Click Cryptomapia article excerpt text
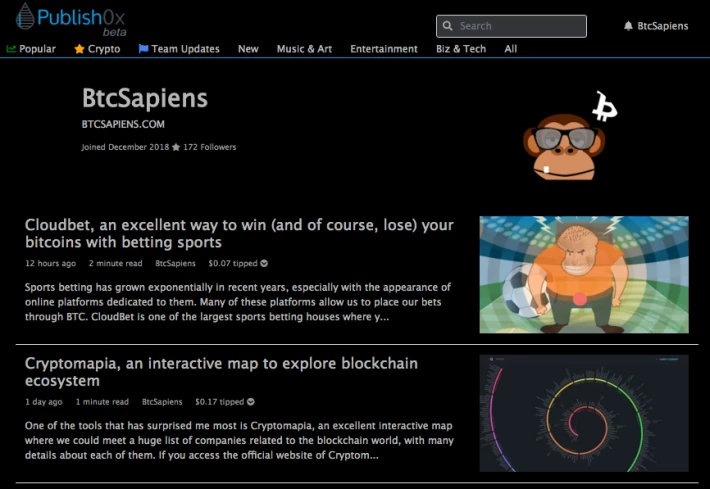Image resolution: width=710 pixels, height=489 pixels. pos(239,441)
